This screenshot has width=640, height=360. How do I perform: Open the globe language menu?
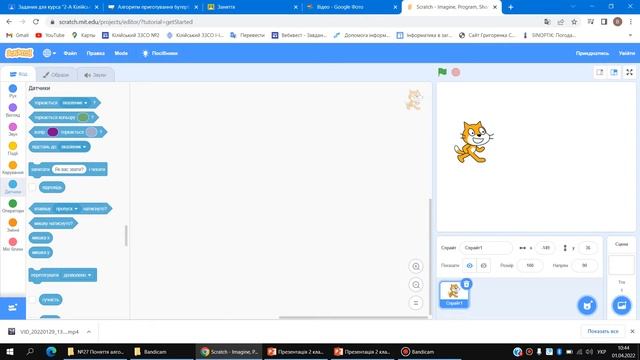pos(49,53)
